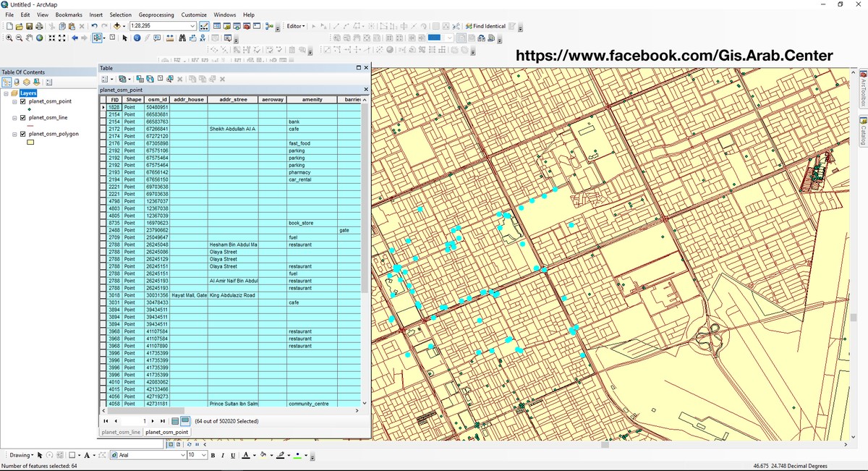Save the map with Save icon
Viewport: 868px width, 471px height.
click(x=30, y=26)
